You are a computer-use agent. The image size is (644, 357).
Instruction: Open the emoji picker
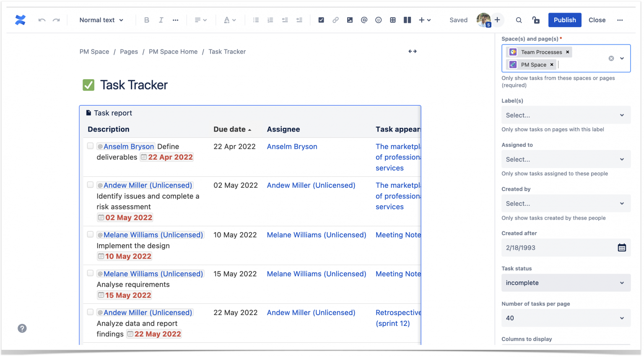click(x=378, y=20)
